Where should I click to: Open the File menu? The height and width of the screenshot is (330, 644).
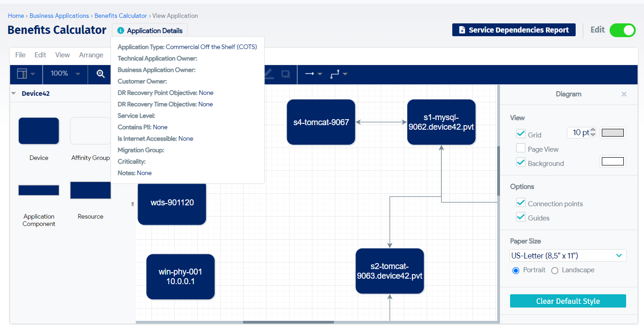[20, 55]
